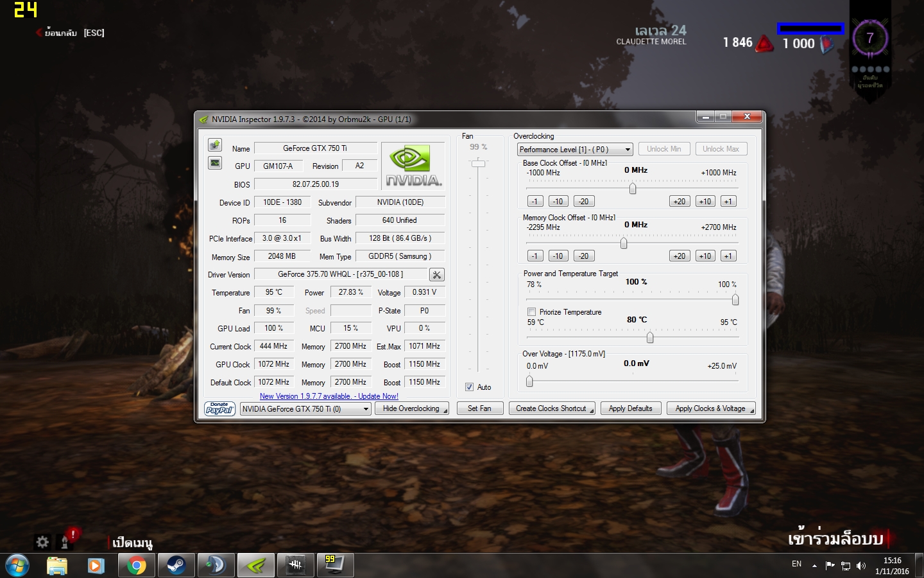This screenshot has width=924, height=578.
Task: Click the volume icon in the system tray
Action: [861, 566]
